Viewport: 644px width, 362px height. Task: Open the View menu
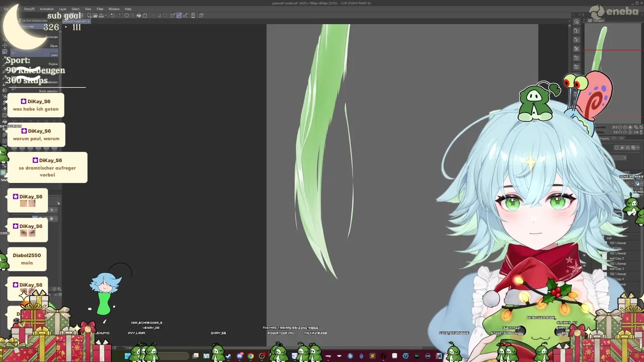click(x=88, y=9)
